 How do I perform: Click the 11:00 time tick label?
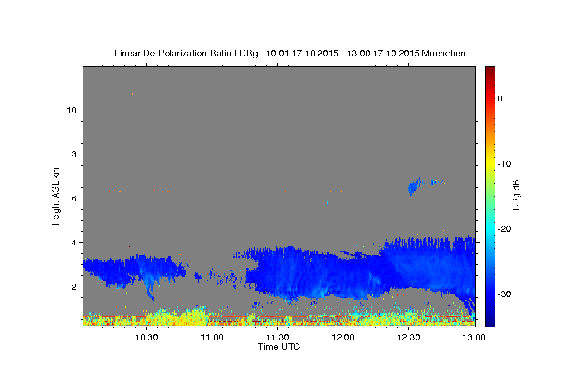coord(212,337)
